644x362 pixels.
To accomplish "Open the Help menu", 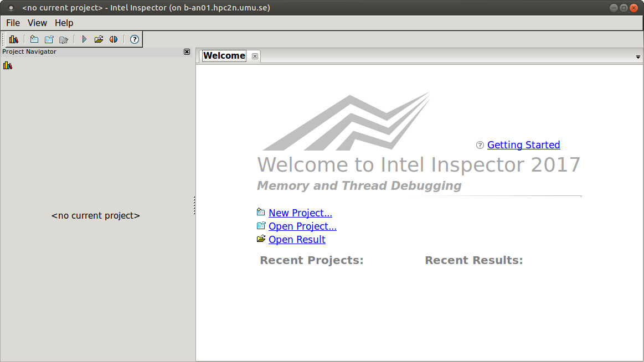I will (x=64, y=23).
